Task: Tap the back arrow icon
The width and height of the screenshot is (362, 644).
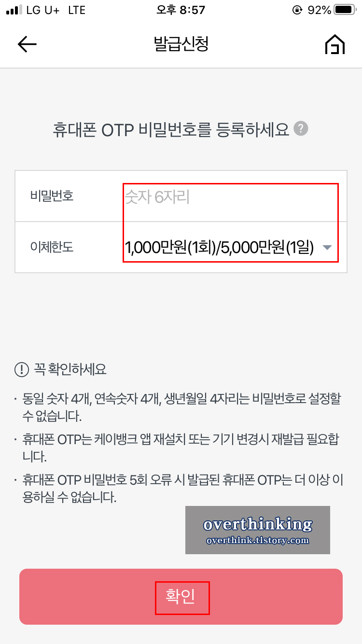Action: point(27,44)
